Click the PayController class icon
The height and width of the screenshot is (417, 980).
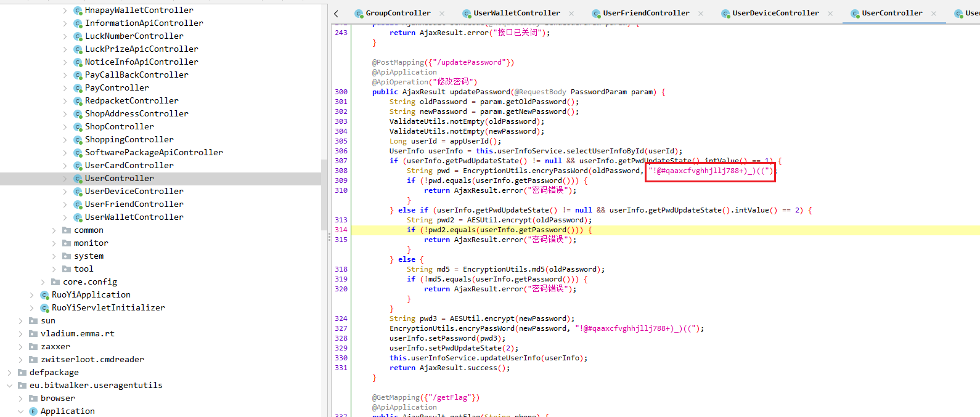(x=78, y=88)
